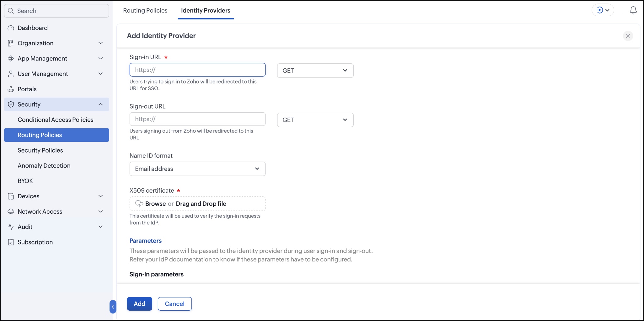Click the Devices icon

click(x=11, y=196)
